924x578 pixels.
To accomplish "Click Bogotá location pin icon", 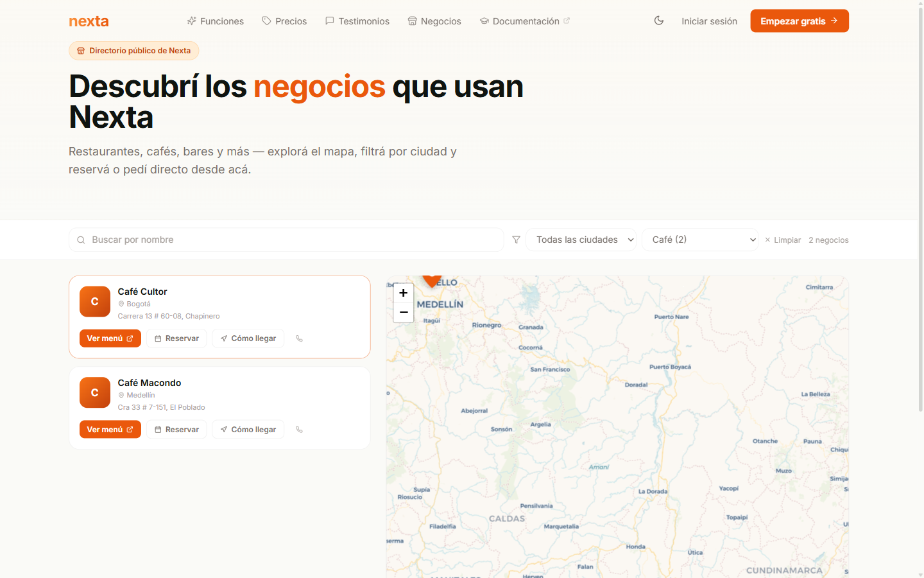I will point(121,304).
